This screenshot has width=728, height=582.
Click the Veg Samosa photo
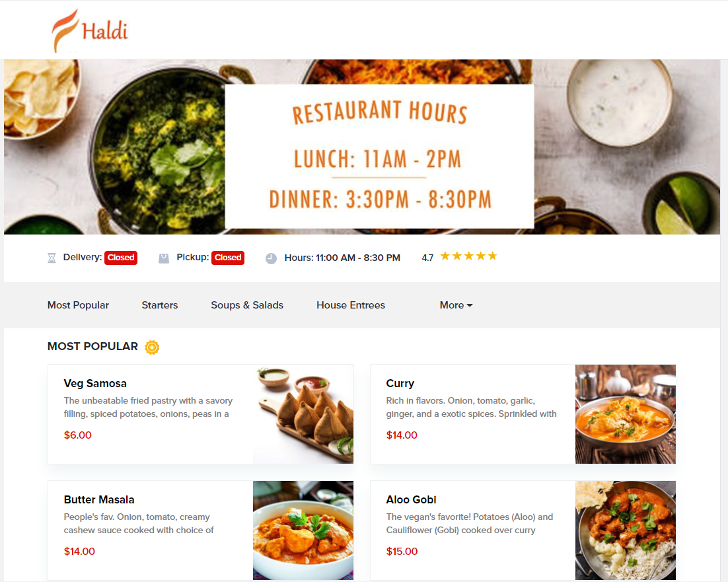pos(303,414)
